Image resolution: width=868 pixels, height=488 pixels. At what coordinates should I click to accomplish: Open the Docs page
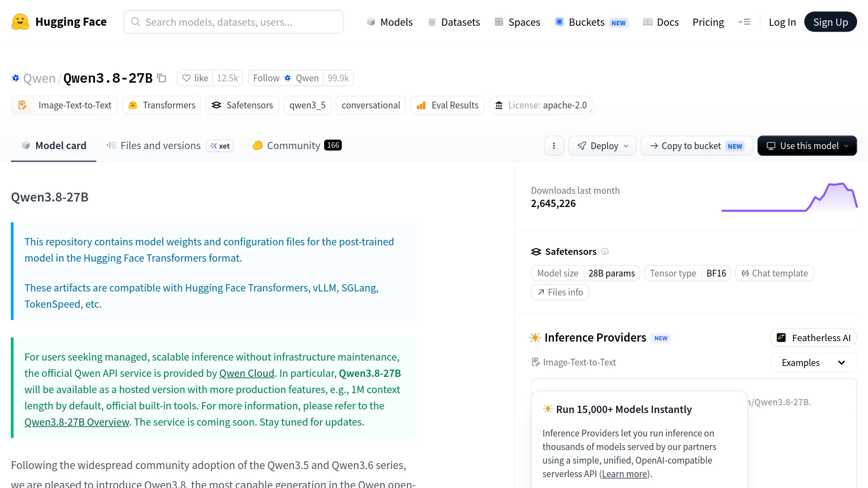(661, 22)
